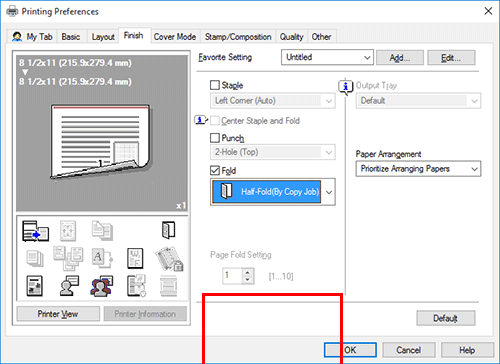This screenshot has width=500, height=364.
Task: Uncheck the Fold checkbox
Action: point(215,170)
